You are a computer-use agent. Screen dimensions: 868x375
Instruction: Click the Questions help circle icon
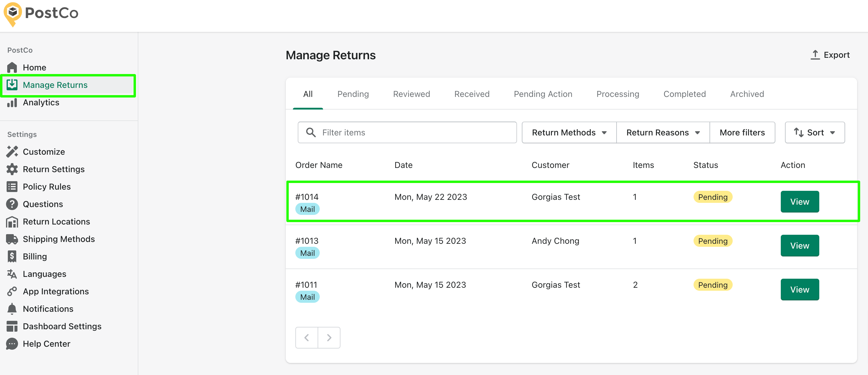tap(12, 204)
